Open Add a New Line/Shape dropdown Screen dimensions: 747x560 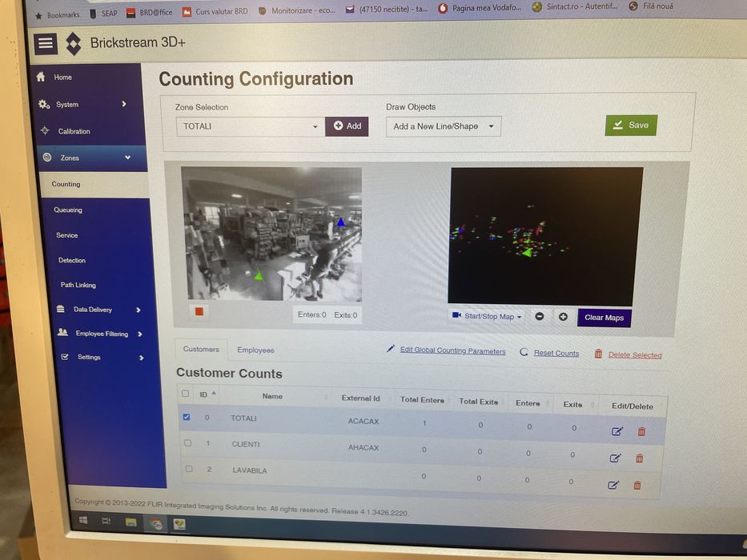coord(443,126)
